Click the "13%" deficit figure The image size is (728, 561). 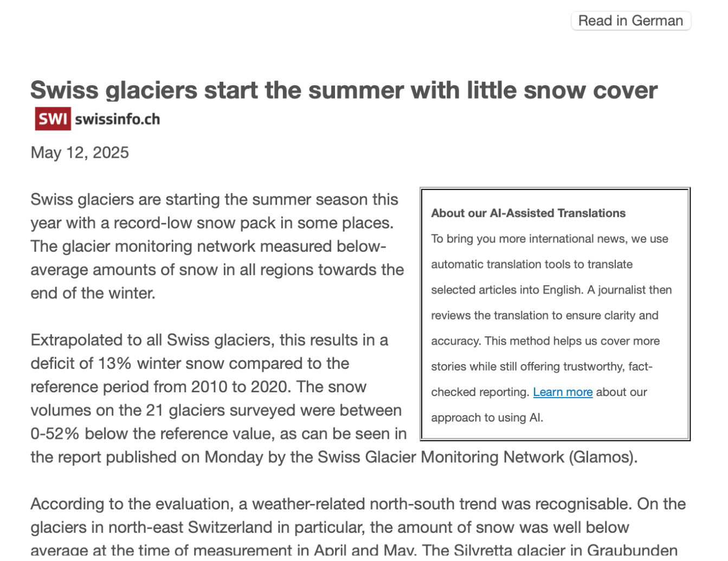[115, 364]
